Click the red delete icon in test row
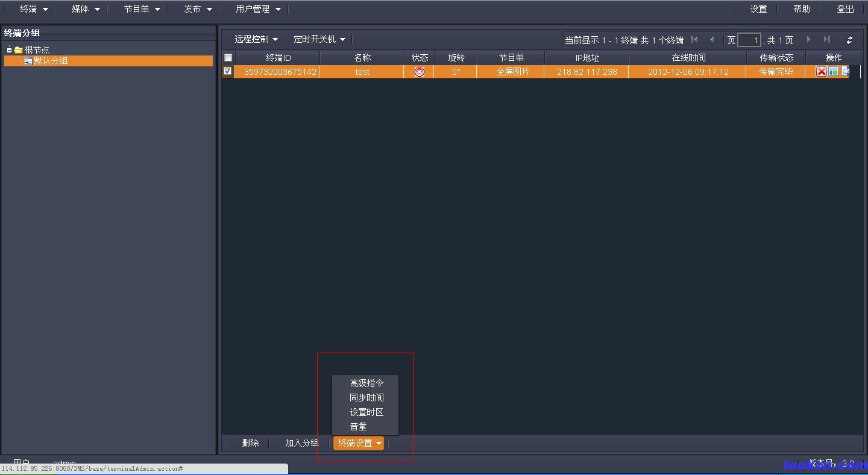This screenshot has height=475, width=868. 821,72
